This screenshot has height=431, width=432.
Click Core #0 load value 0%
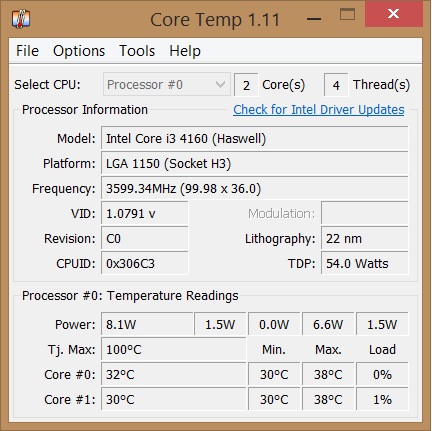(x=382, y=374)
